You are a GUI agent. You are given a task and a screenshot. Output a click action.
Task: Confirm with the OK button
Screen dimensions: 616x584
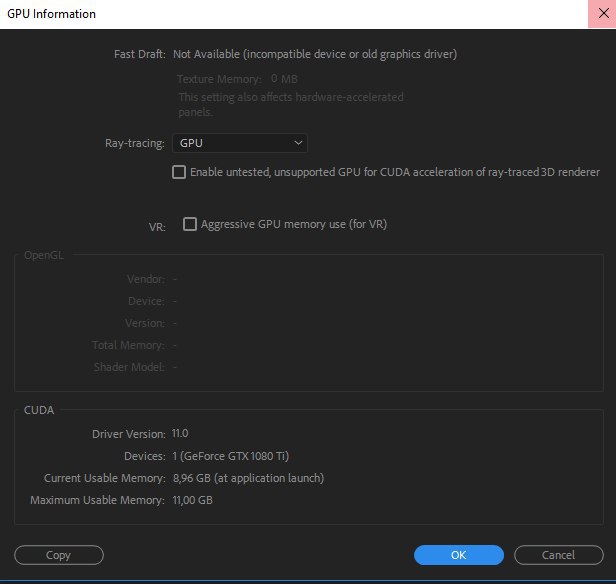click(459, 555)
